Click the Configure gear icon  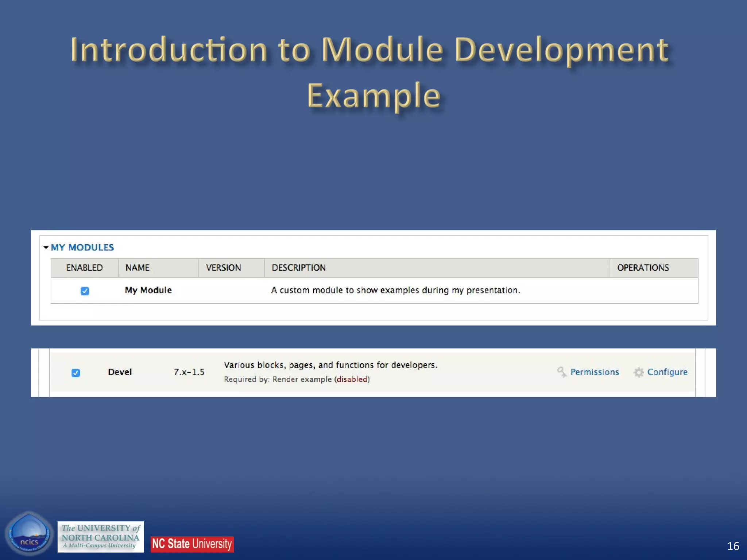(x=638, y=372)
